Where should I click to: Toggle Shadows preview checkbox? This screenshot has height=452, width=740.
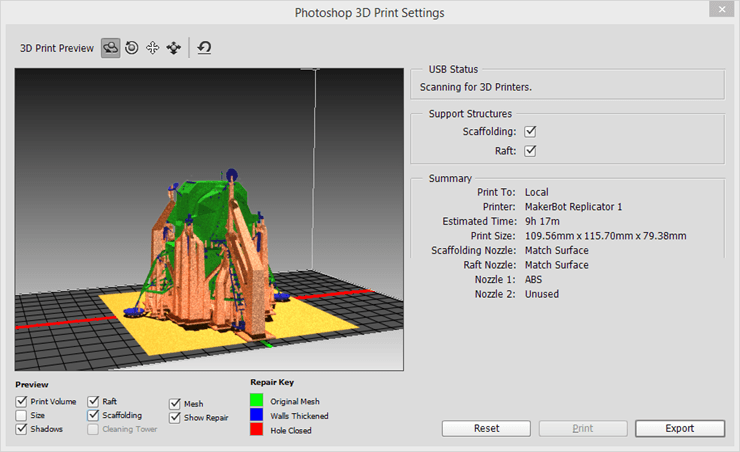[21, 429]
